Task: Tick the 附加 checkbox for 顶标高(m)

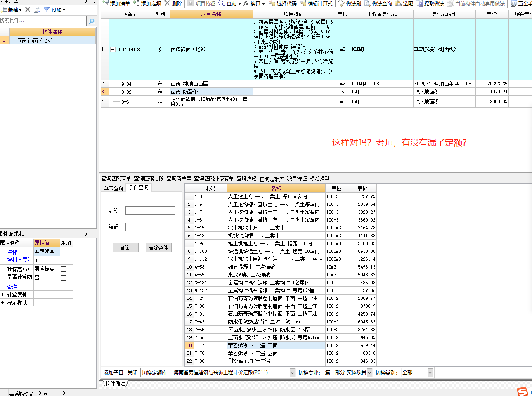Action: (x=64, y=269)
